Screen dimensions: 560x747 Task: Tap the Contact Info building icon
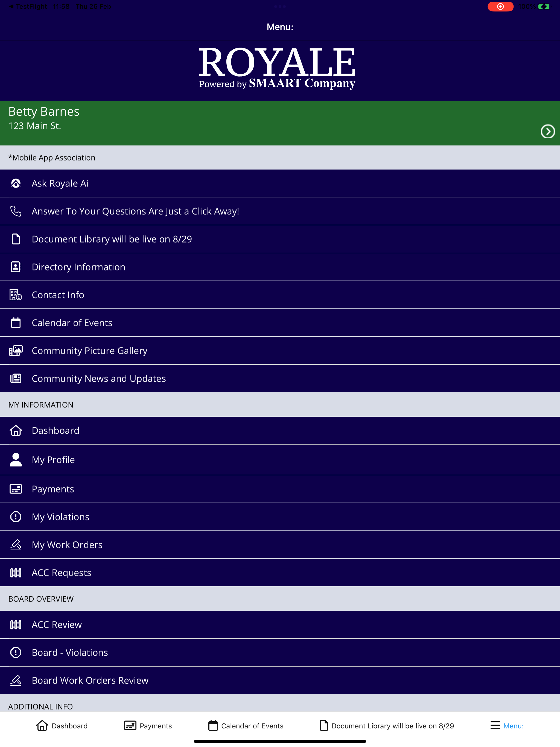point(16,295)
